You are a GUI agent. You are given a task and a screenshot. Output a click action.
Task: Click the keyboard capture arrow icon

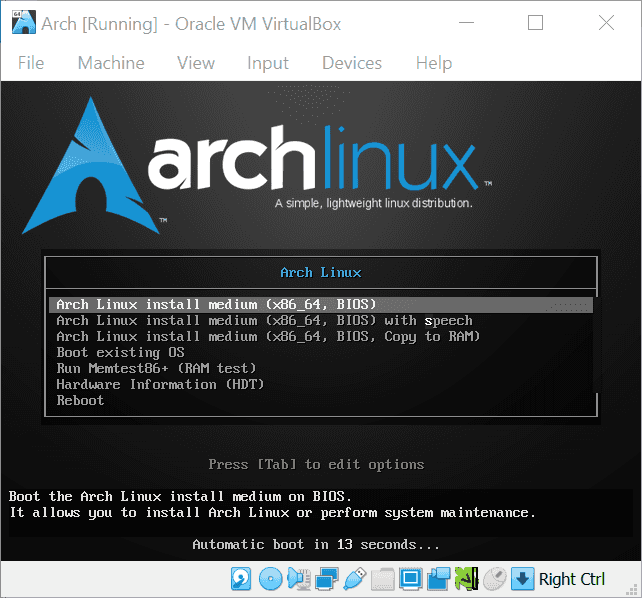coord(522,579)
